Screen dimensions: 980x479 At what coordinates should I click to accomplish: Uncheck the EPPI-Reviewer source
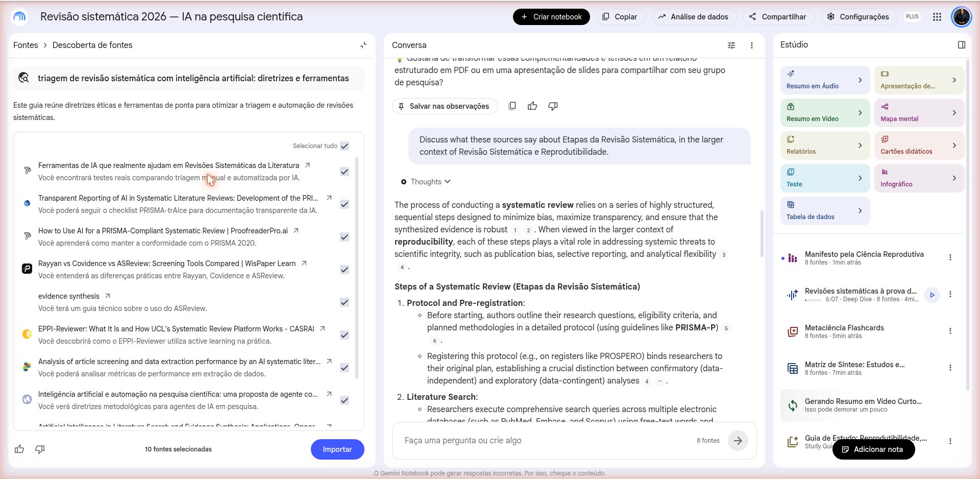coord(345,335)
